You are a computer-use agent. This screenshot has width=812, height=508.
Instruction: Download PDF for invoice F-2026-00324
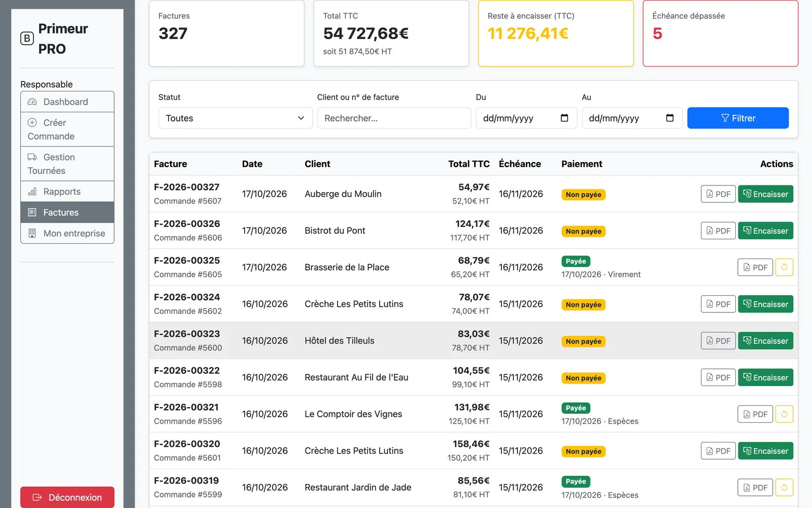tap(718, 304)
